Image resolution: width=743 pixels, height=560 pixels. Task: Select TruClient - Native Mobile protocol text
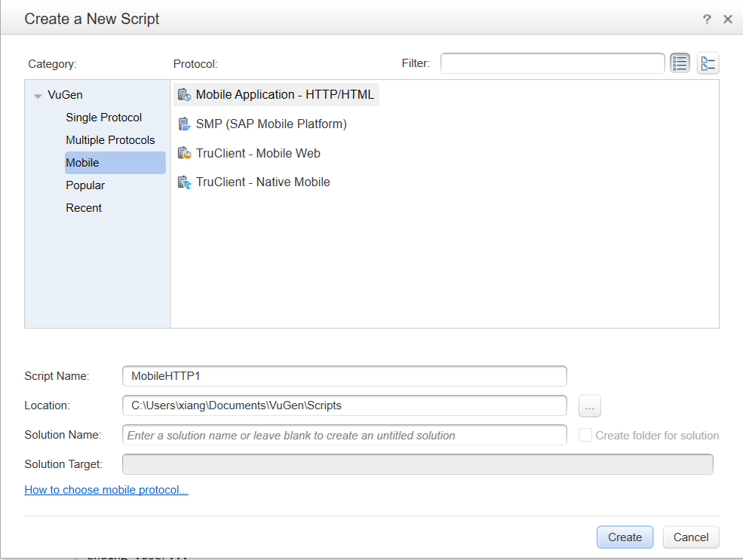coord(263,182)
